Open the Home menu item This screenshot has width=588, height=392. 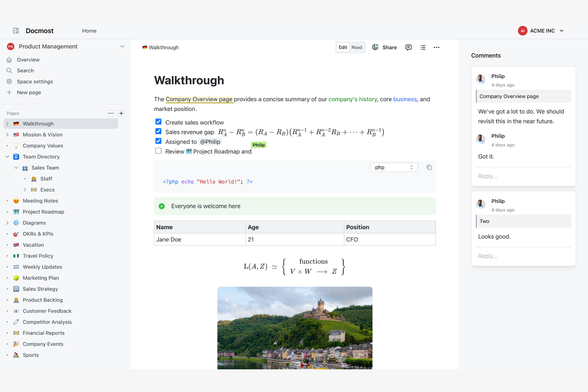pyautogui.click(x=89, y=31)
